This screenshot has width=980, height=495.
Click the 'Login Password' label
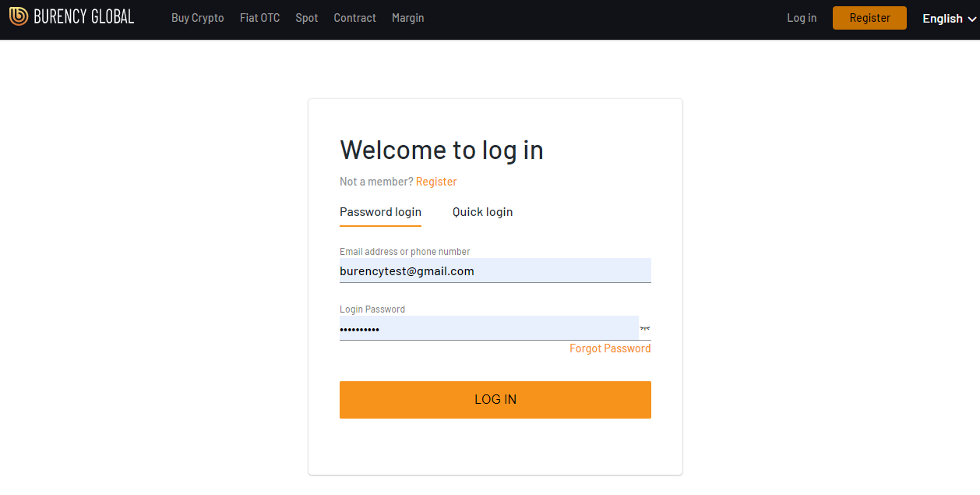click(372, 309)
